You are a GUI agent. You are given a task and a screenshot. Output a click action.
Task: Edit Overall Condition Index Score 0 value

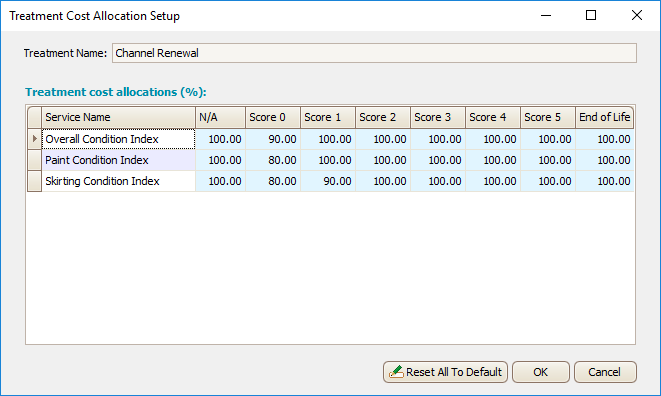[273, 139]
